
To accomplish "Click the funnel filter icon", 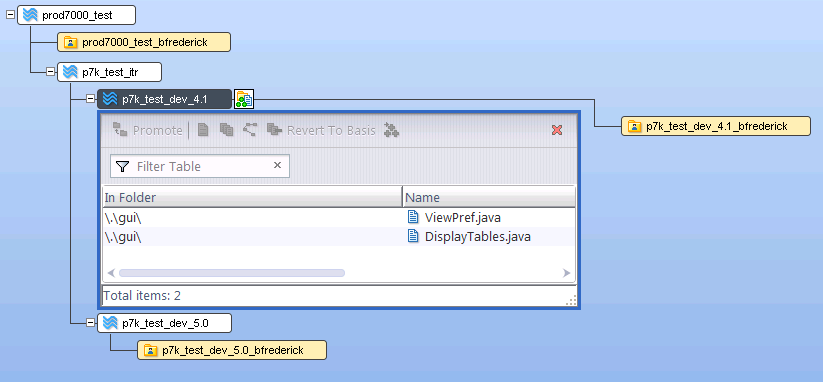I will tap(122, 166).
